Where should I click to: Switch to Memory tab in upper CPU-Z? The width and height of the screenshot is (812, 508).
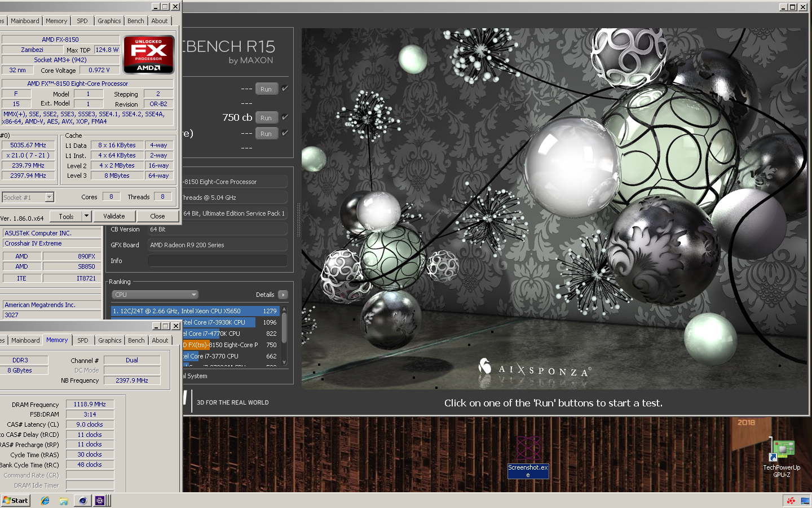click(56, 21)
